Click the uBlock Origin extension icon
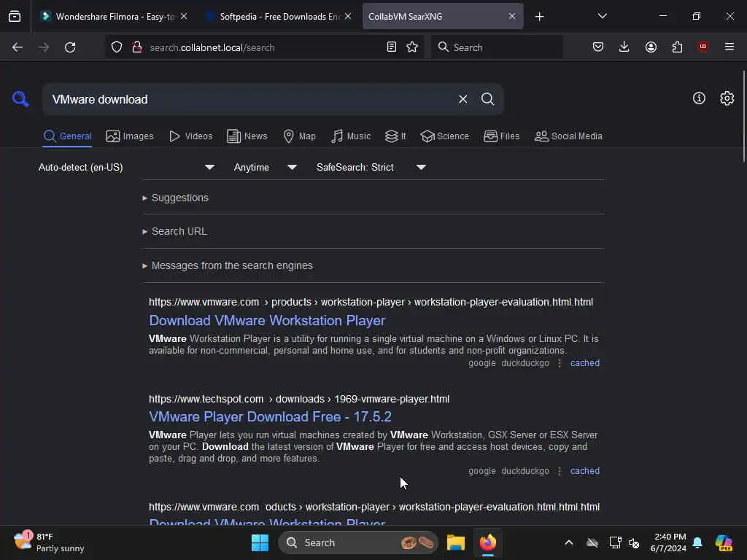Image resolution: width=747 pixels, height=560 pixels. tap(703, 47)
